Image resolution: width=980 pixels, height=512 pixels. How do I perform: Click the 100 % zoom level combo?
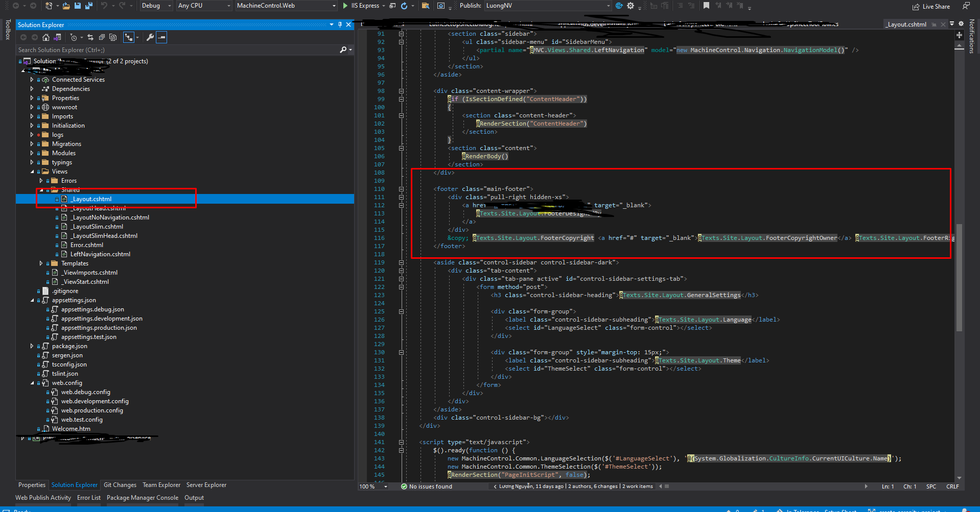click(x=374, y=486)
